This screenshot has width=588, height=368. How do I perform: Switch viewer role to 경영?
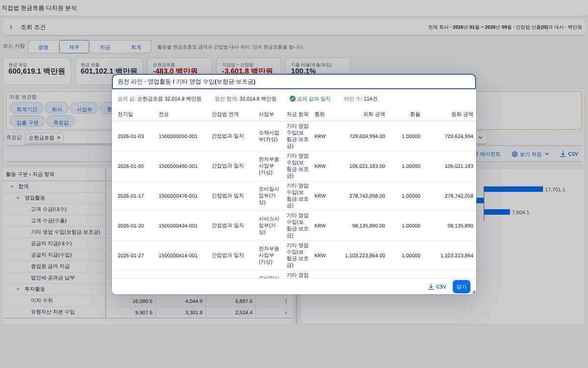[x=43, y=47]
